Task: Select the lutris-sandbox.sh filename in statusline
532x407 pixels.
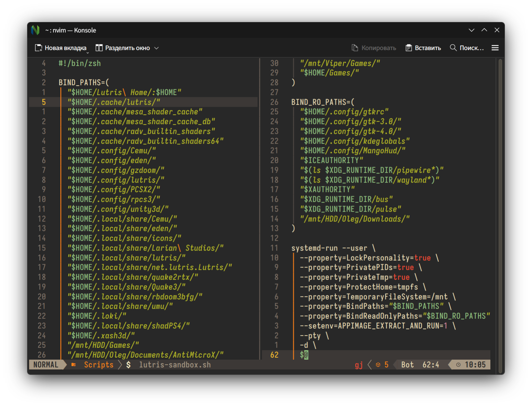Action: click(175, 365)
